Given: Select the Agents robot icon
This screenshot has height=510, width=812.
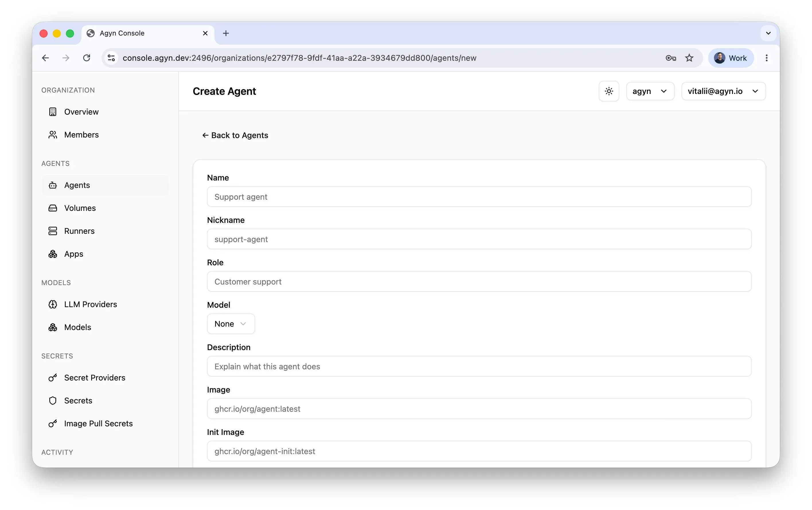Looking at the screenshot, I should (x=52, y=185).
